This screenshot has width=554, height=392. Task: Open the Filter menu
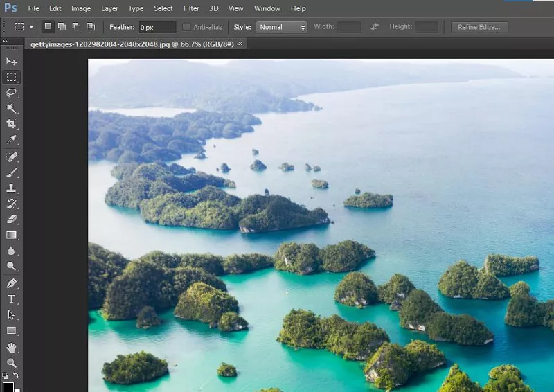(x=191, y=8)
